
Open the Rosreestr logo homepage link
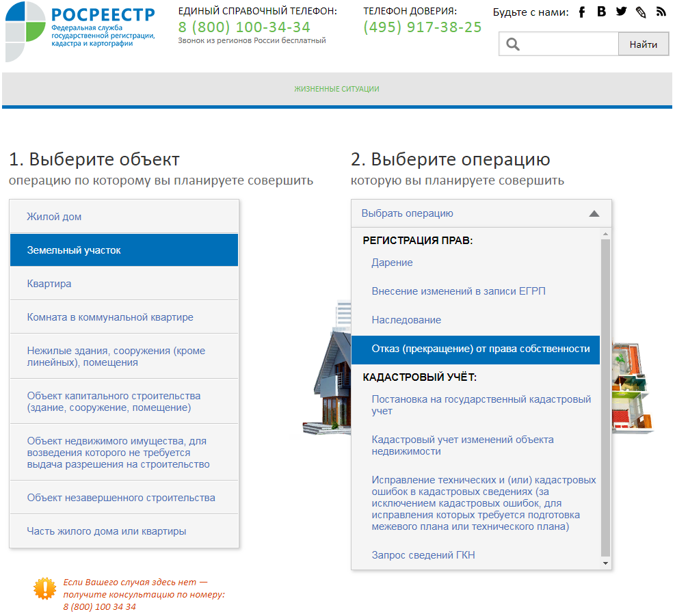point(80,31)
